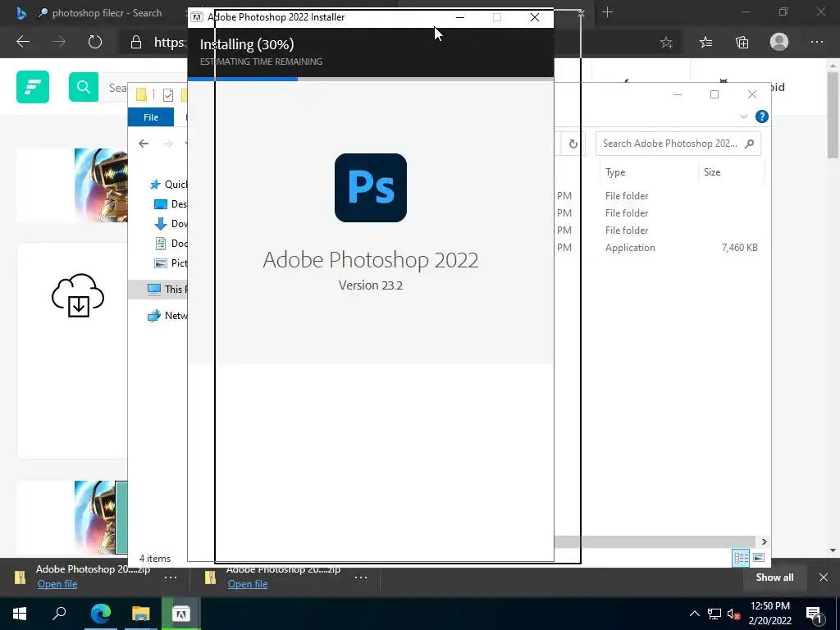This screenshot has height=630, width=840.
Task: Click the Bing icon on the browser tab
Action: [x=21, y=13]
